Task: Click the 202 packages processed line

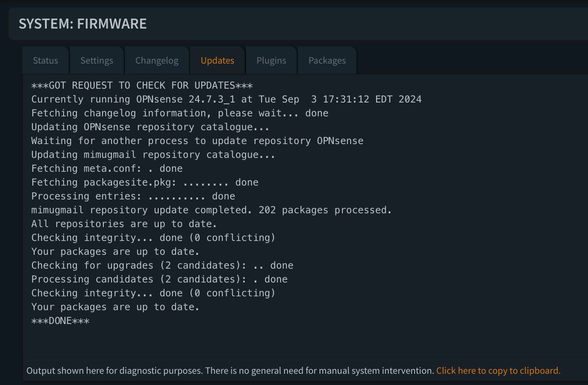Action: (211, 210)
